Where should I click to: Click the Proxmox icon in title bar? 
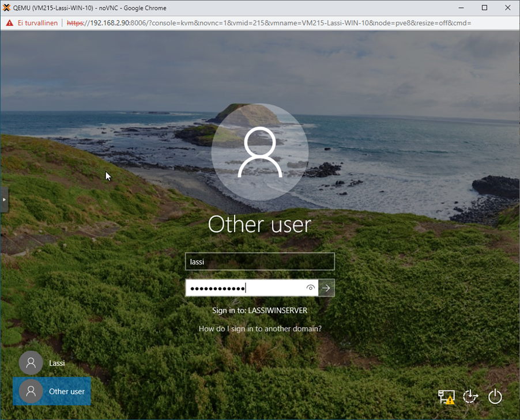pos(6,7)
